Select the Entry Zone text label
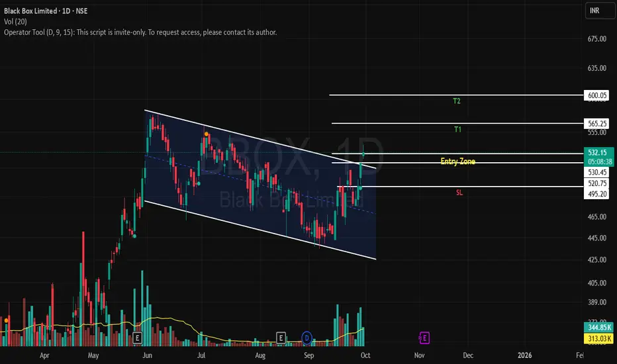Screen dimensions: 617x364 [x=457, y=161]
